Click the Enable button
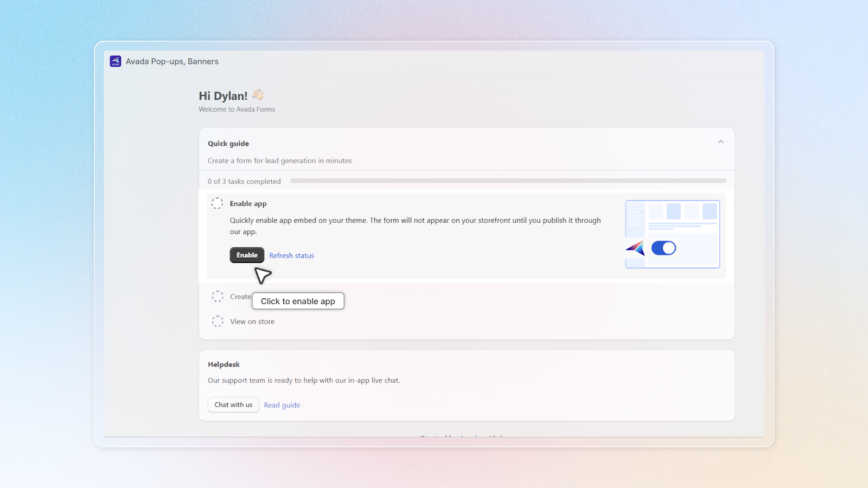The width and height of the screenshot is (868, 488). (x=247, y=255)
